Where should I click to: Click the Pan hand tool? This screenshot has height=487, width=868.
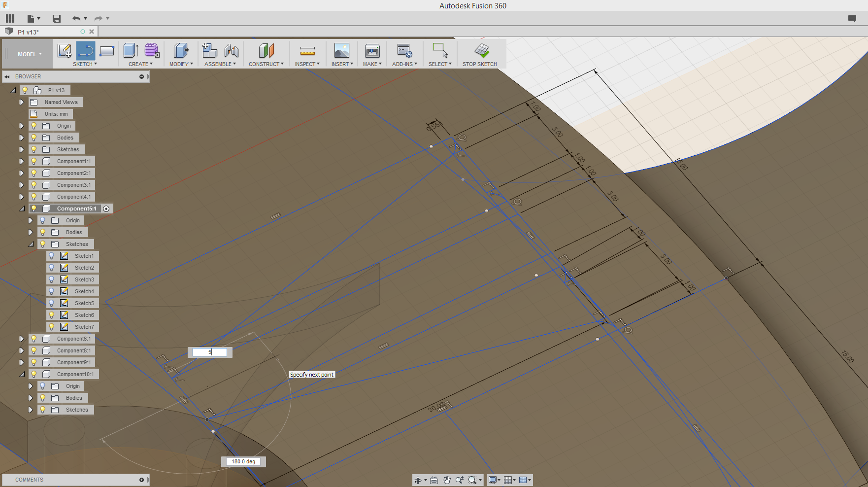447,480
